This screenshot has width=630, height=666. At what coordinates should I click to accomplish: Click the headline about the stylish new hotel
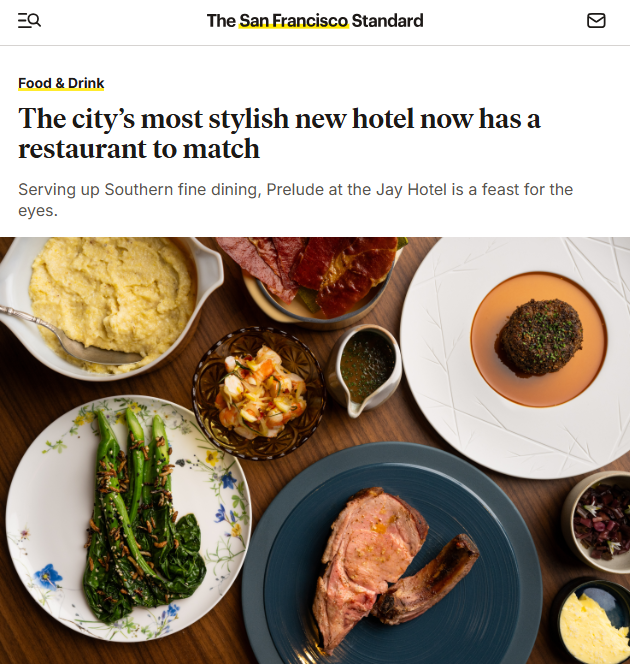[x=279, y=133]
